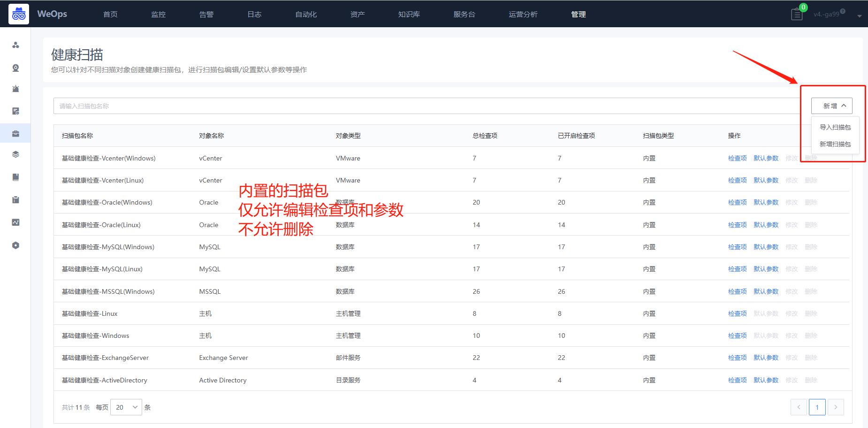Click the 目录服务 object type cell
The width and height of the screenshot is (868, 428).
click(x=348, y=380)
